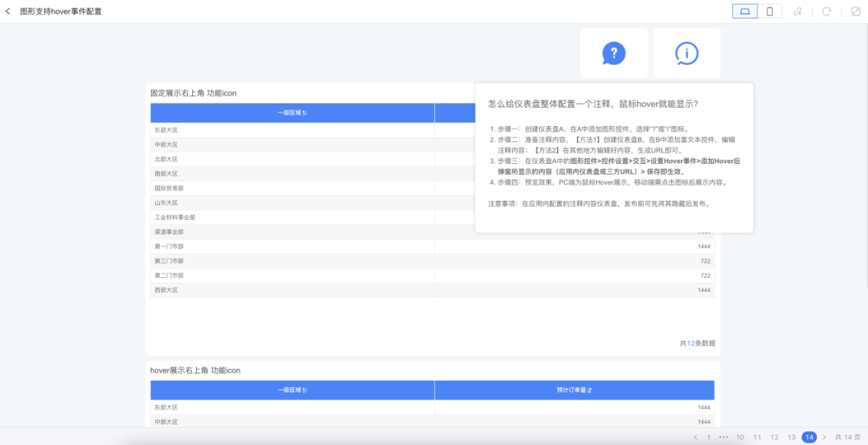Select 山东大区 row
This screenshot has width=868, height=445.
tap(432, 202)
